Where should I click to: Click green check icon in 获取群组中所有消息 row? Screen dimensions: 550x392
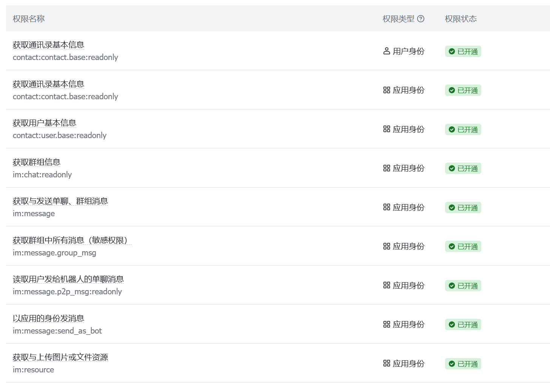[452, 246]
